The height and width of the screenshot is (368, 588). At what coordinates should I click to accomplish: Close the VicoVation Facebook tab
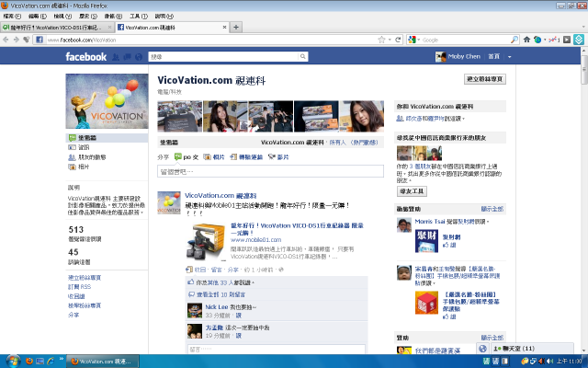coord(224,27)
